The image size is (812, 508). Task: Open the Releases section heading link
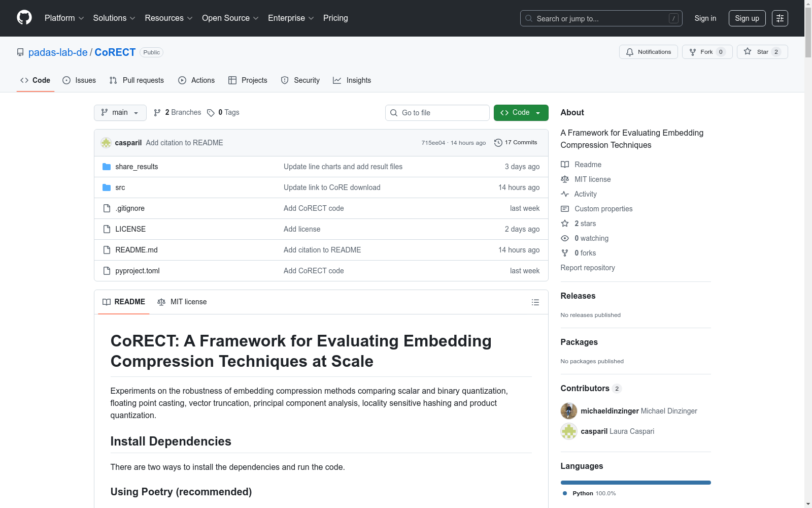click(x=578, y=296)
